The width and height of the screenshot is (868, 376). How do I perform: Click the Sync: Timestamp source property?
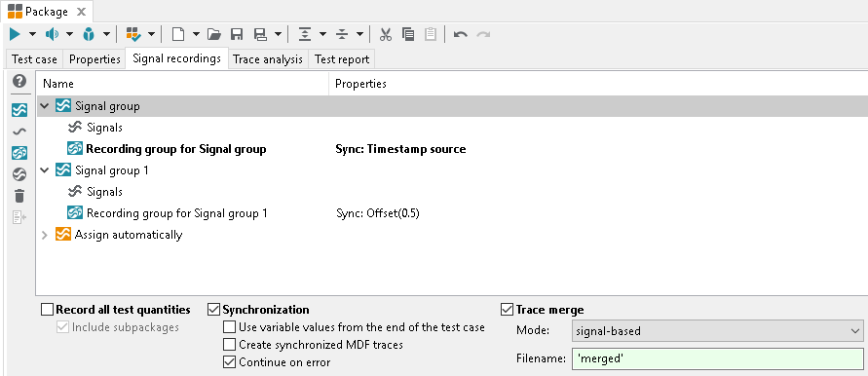pyautogui.click(x=400, y=149)
